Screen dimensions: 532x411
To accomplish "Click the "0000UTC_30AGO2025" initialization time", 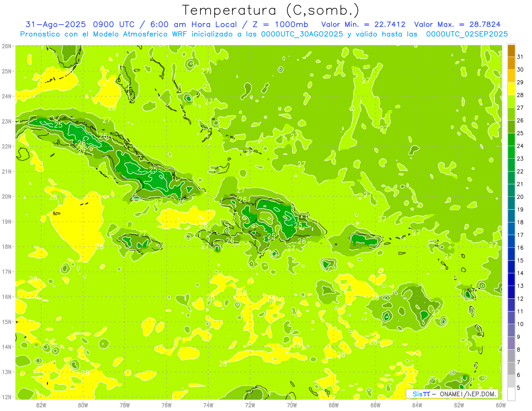I will 302,34.
